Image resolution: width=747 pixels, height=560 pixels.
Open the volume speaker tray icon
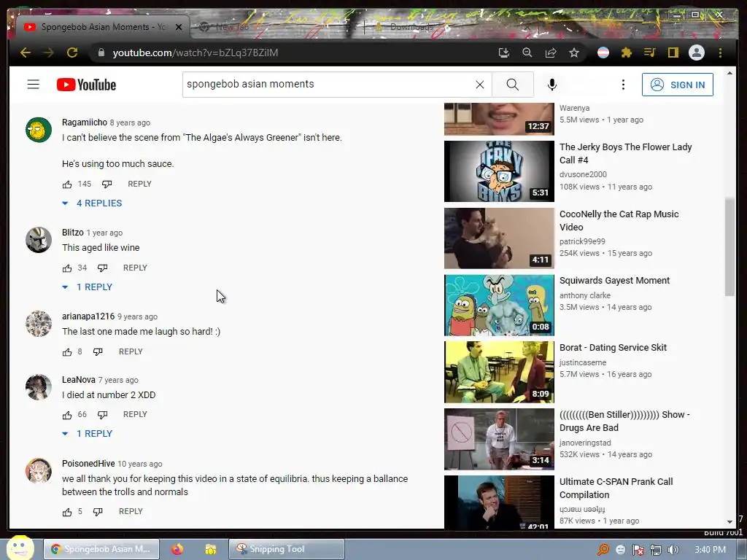(673, 550)
